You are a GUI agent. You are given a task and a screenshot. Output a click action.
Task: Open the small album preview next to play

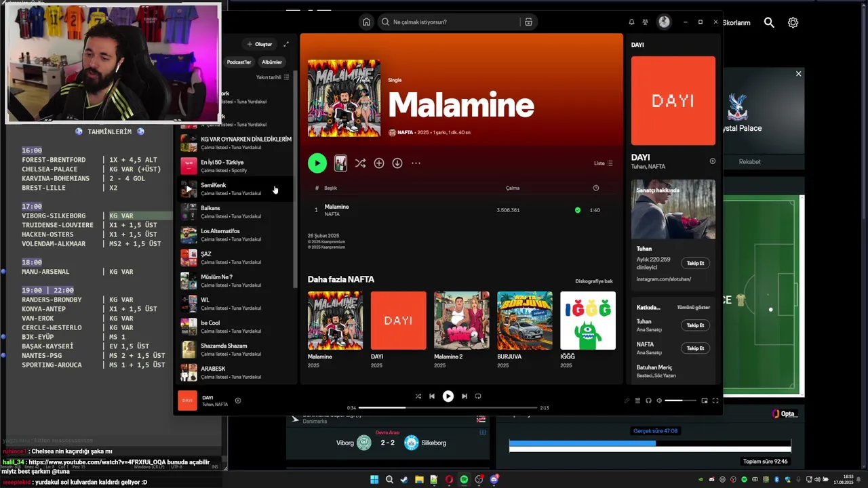tap(340, 163)
